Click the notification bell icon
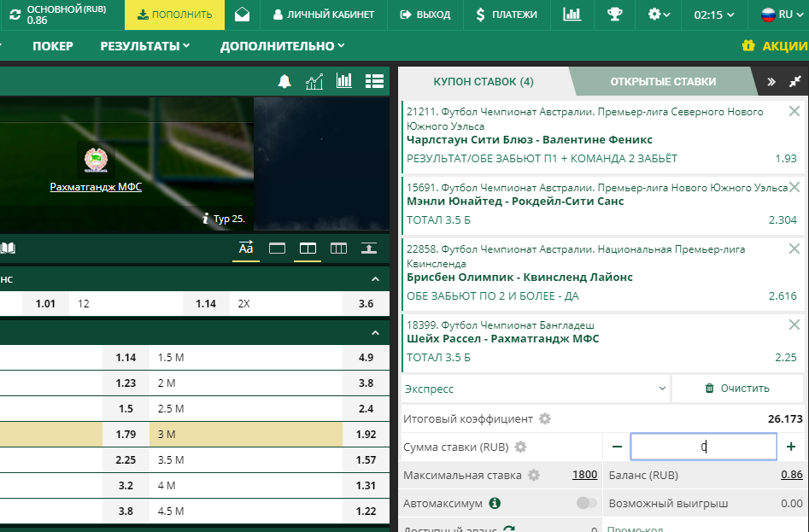 click(284, 81)
